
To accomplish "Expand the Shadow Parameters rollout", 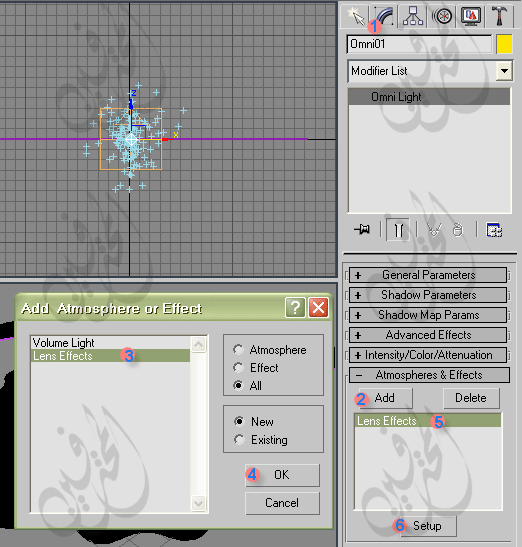I will click(x=428, y=295).
